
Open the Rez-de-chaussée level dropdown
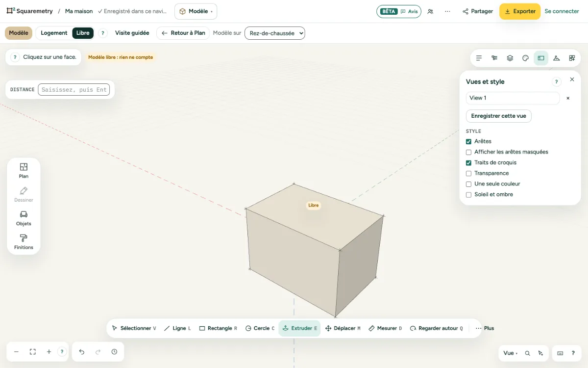click(x=275, y=33)
